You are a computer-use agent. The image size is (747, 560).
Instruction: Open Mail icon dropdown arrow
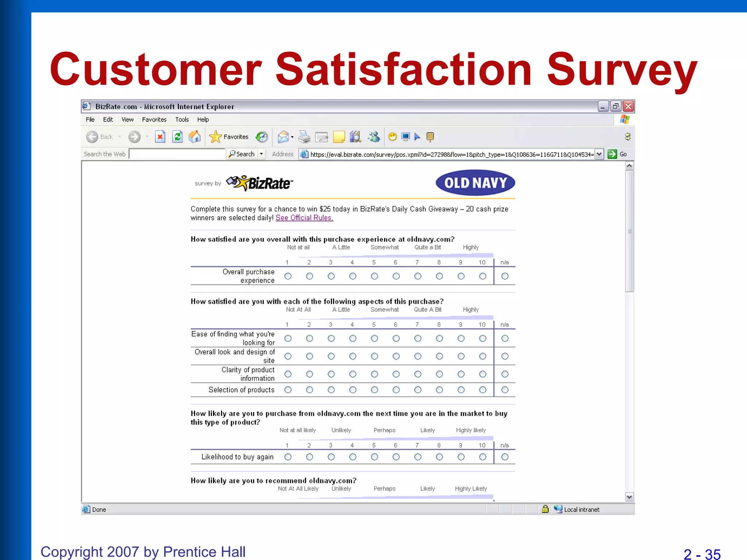(292, 137)
